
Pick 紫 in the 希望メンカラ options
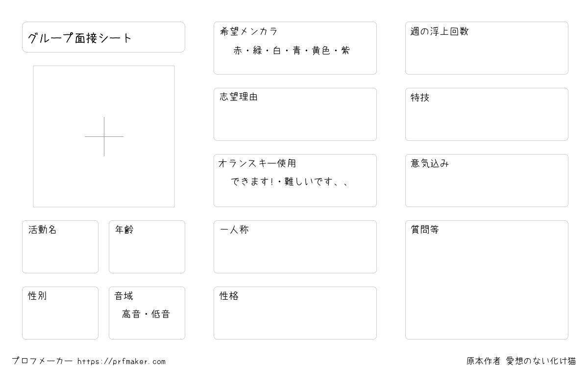point(345,51)
